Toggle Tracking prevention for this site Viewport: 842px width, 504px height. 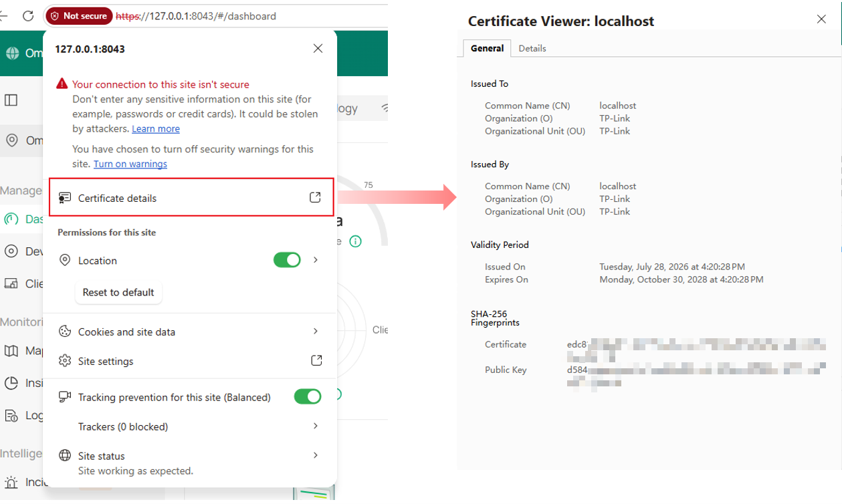point(308,397)
